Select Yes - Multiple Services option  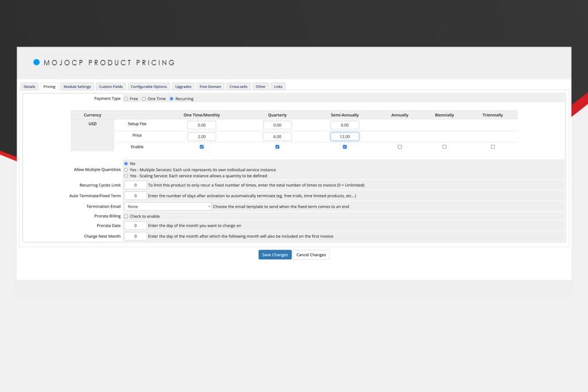coord(126,170)
